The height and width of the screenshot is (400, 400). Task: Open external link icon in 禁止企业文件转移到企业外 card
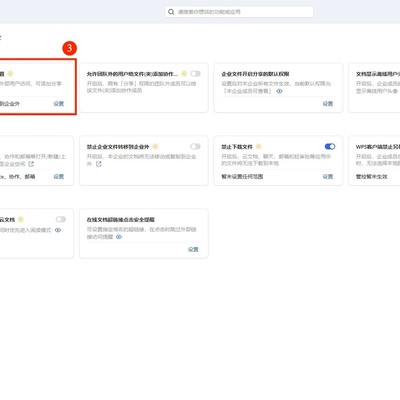click(x=99, y=164)
